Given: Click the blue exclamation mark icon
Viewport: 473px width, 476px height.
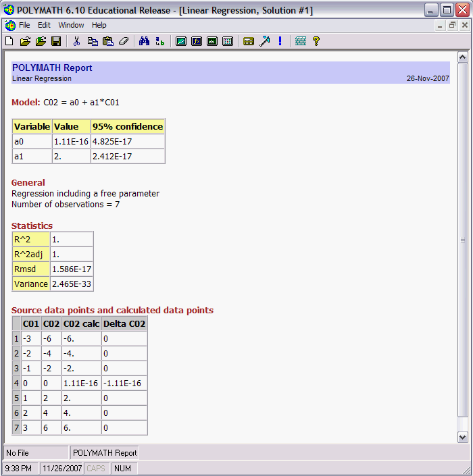Looking at the screenshot, I should [280, 41].
